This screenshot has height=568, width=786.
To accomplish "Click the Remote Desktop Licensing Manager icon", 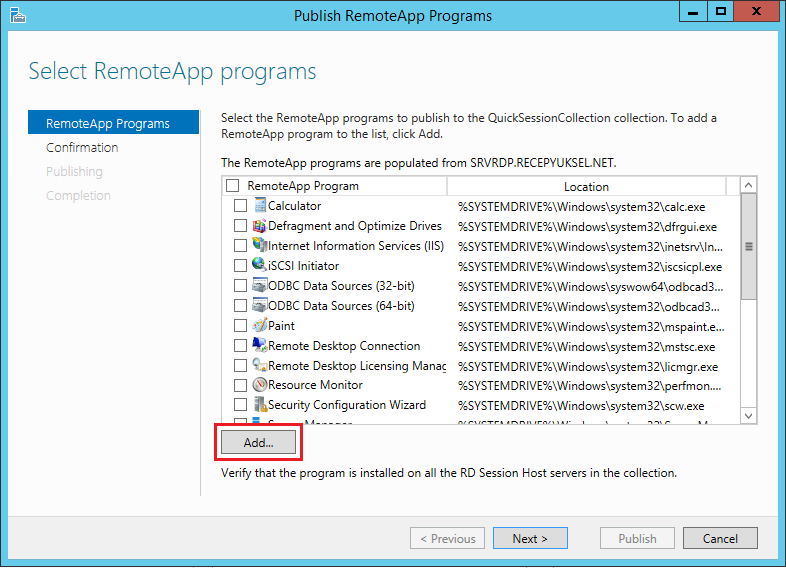I will 260,365.
